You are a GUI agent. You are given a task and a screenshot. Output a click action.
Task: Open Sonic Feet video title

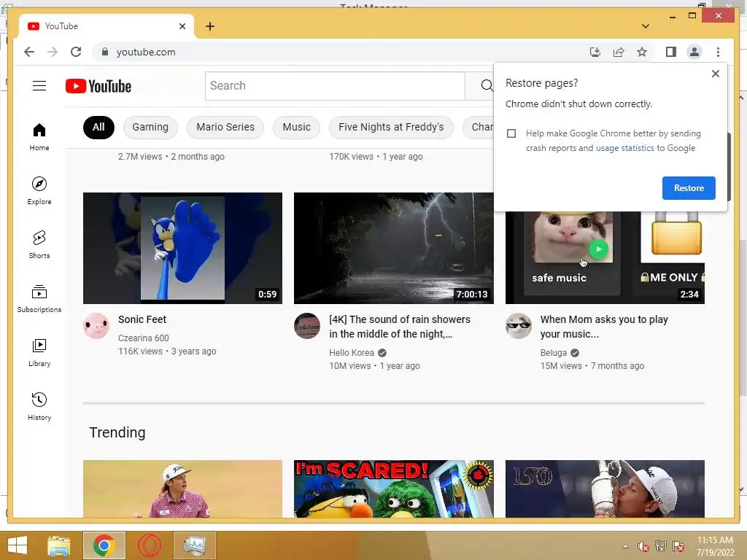142,319
